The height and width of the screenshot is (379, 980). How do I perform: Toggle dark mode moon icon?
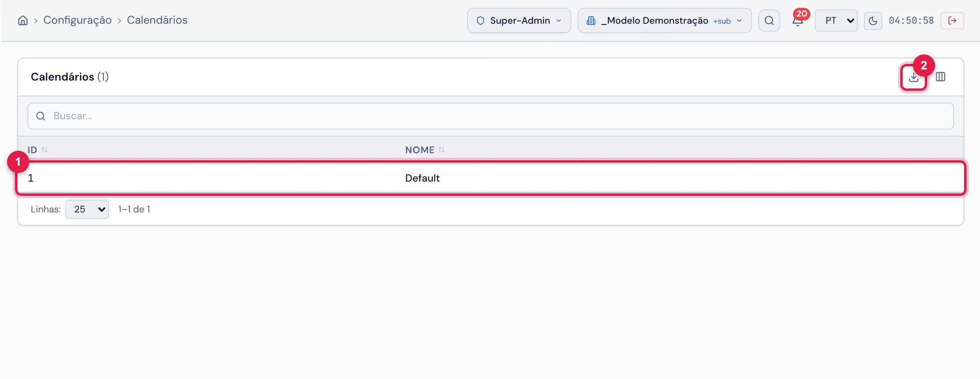[x=873, y=21]
